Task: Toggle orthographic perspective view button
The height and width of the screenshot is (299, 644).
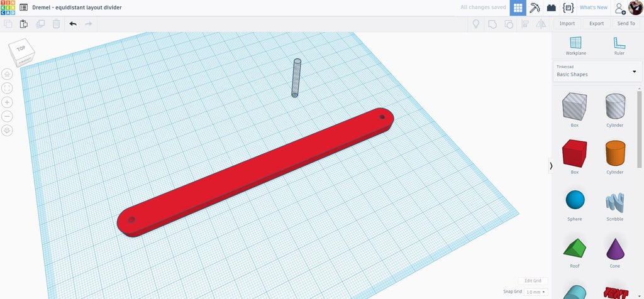Action: pos(8,131)
